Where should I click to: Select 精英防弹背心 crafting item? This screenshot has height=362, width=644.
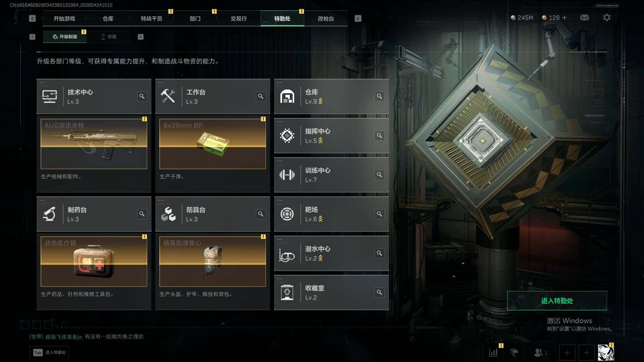pyautogui.click(x=213, y=261)
